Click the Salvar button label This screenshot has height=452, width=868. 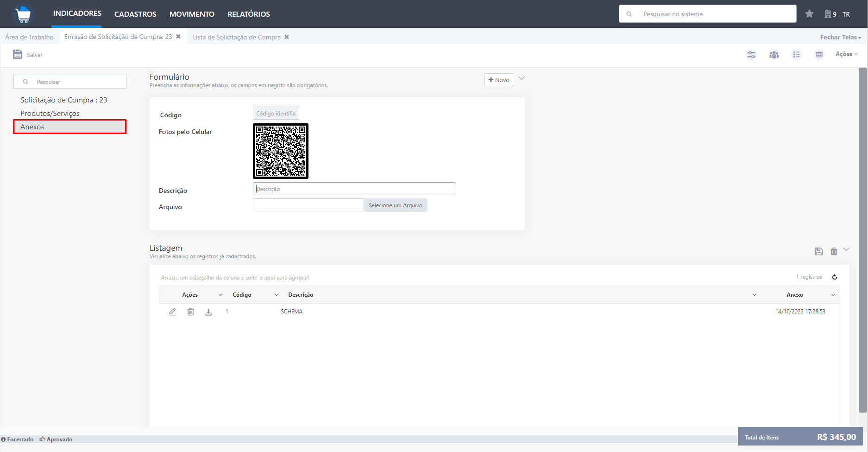[35, 55]
